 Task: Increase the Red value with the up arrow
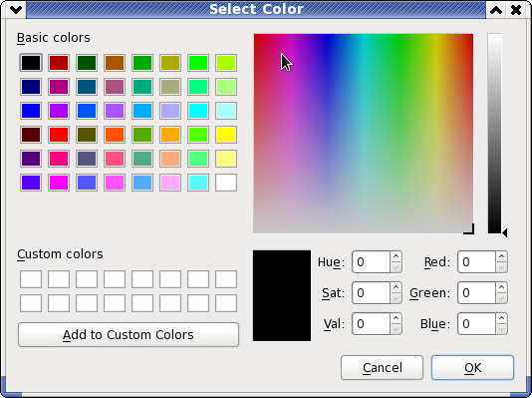click(x=501, y=256)
